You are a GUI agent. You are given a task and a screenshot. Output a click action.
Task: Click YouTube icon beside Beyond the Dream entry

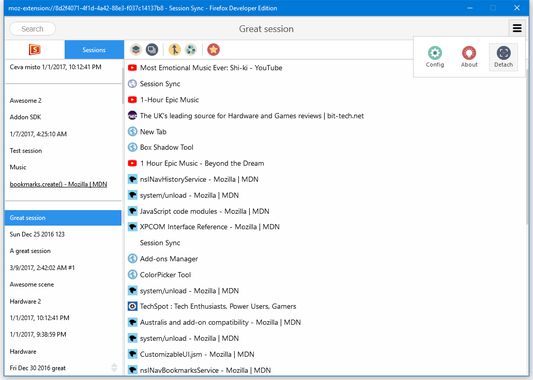[x=132, y=163]
